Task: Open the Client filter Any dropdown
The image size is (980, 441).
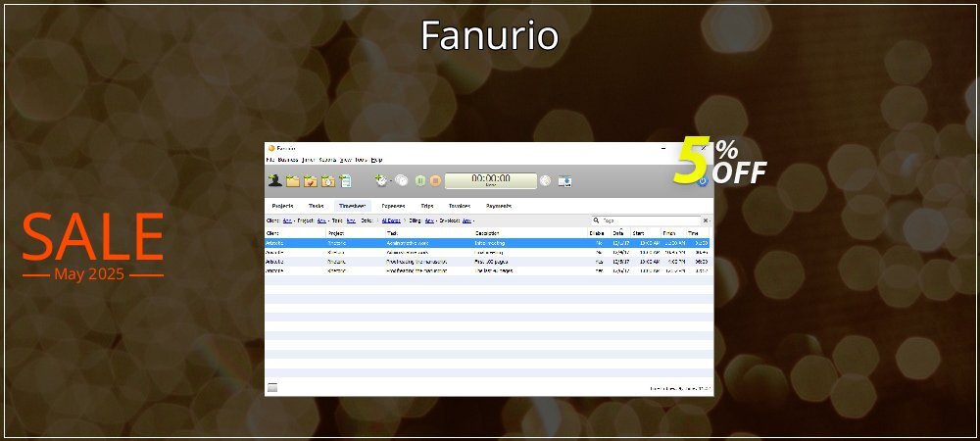Action: point(287,220)
